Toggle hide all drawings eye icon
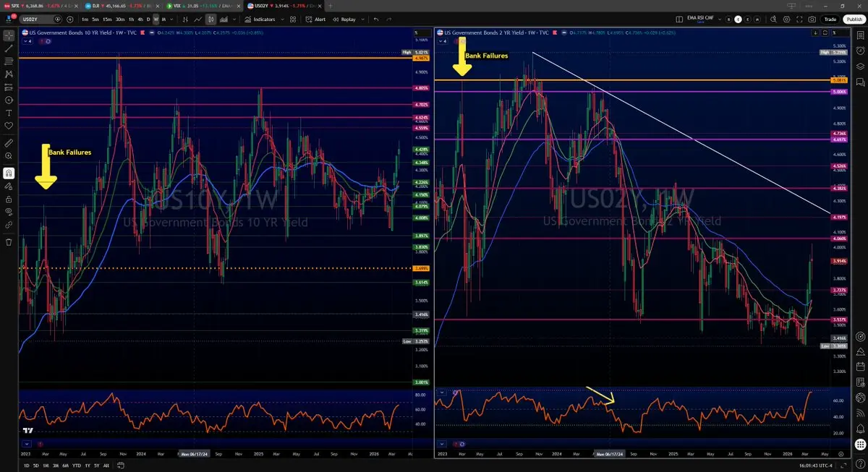Image resolution: width=868 pixels, height=472 pixels. pos(9,212)
